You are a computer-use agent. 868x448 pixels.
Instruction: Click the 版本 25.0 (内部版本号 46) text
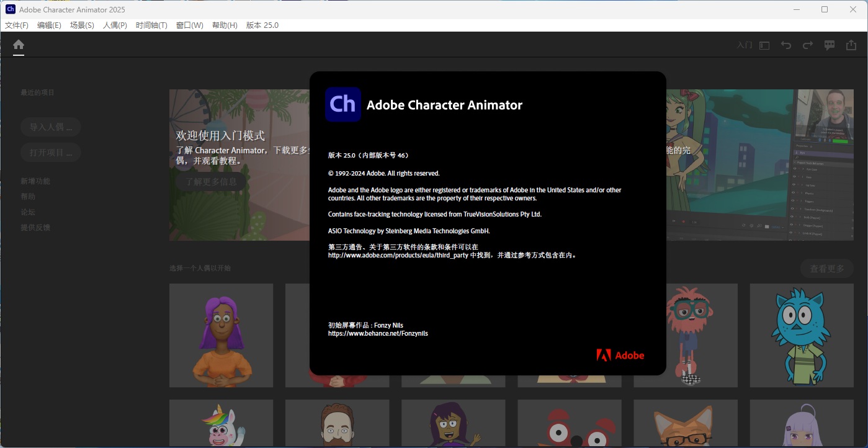click(x=369, y=155)
